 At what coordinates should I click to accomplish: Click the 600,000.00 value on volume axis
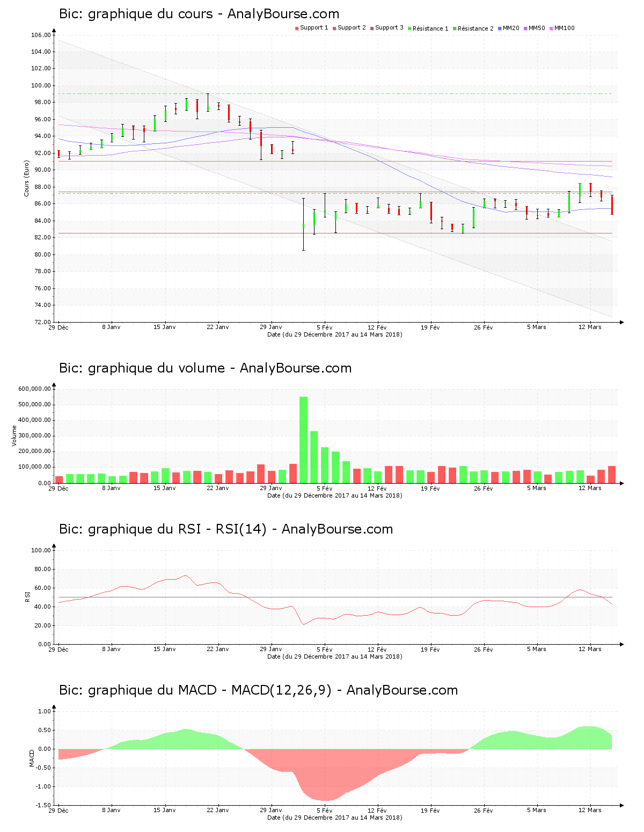point(34,389)
